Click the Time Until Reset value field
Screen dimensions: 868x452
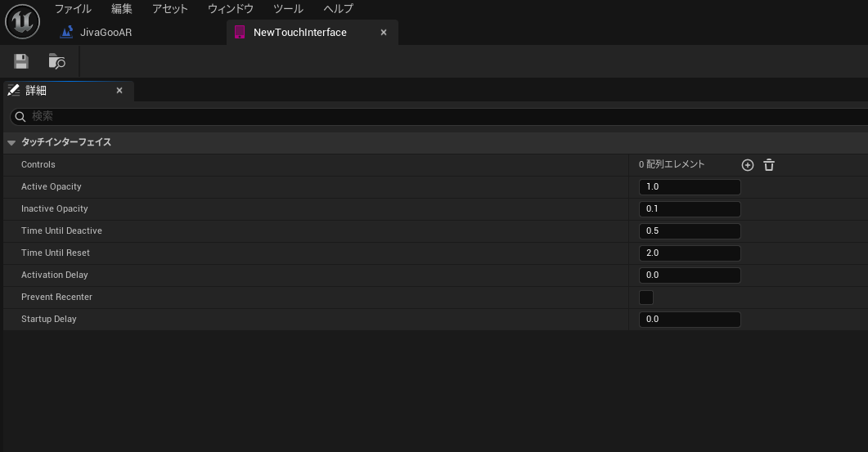click(x=689, y=253)
